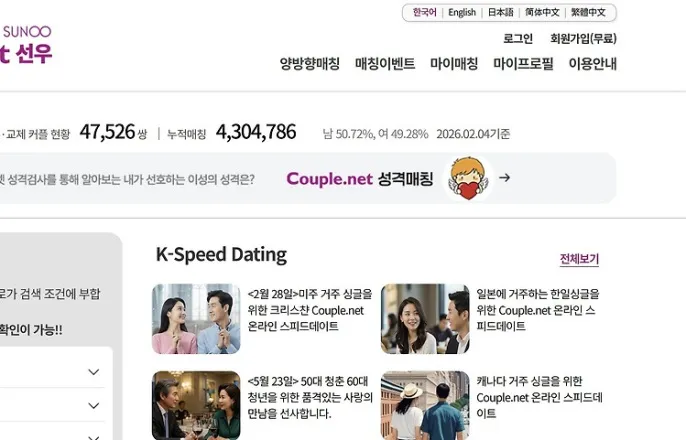Click 회원가입(무료) sign-up link
The width and height of the screenshot is (686, 440).
tap(584, 38)
